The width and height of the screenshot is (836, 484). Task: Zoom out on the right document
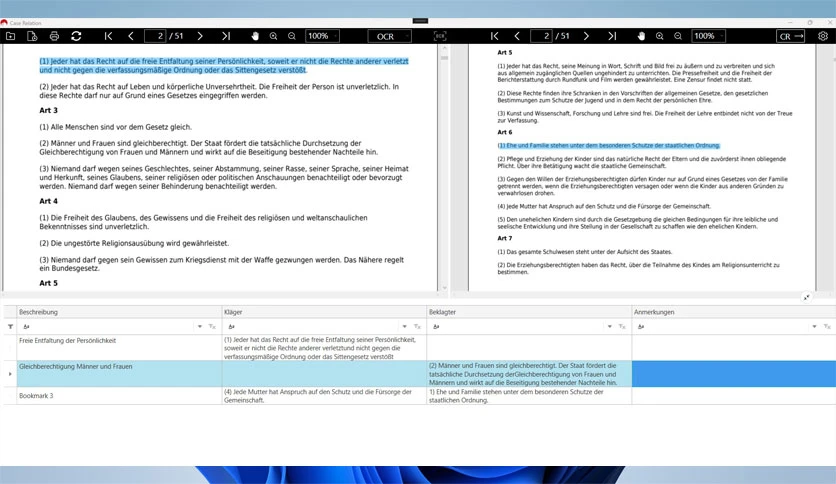tap(678, 36)
